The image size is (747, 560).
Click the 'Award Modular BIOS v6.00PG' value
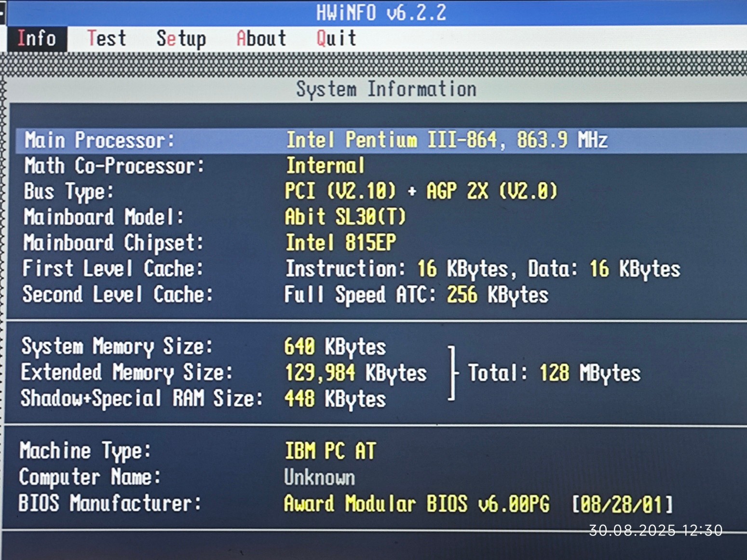(x=417, y=504)
